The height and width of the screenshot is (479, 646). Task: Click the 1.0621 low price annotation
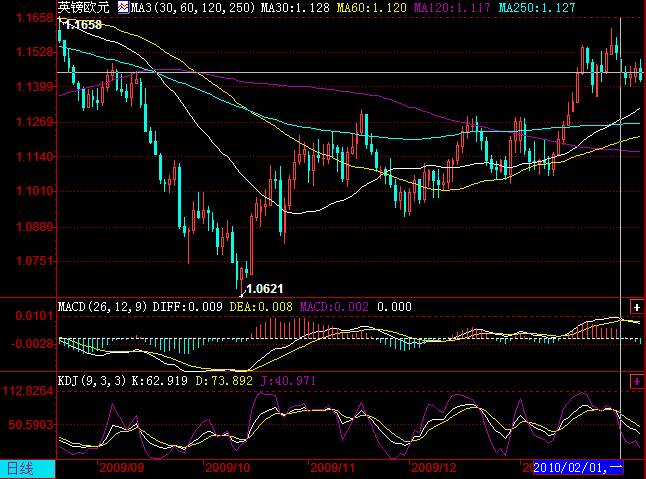(x=264, y=289)
